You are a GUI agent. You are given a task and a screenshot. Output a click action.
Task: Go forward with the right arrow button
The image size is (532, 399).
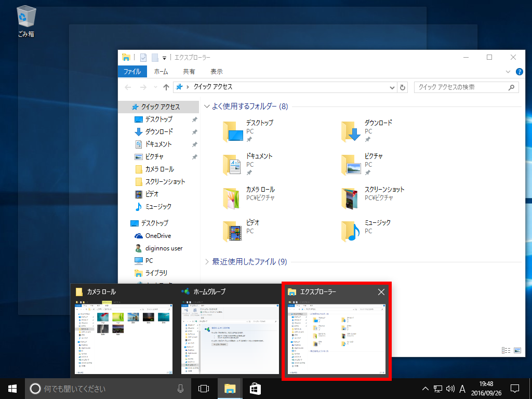coord(143,87)
